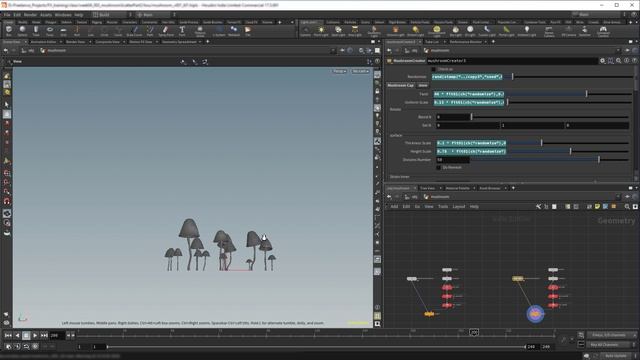Select the Area Light shelf tool
This screenshot has width=640, height=360.
pyautogui.click(x=355, y=31)
